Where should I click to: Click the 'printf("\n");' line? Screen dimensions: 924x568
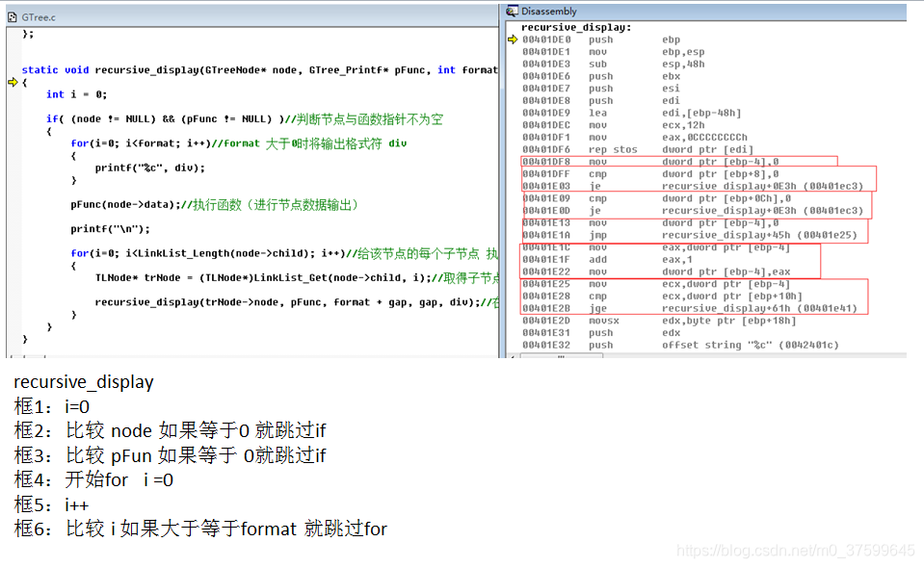point(110,229)
